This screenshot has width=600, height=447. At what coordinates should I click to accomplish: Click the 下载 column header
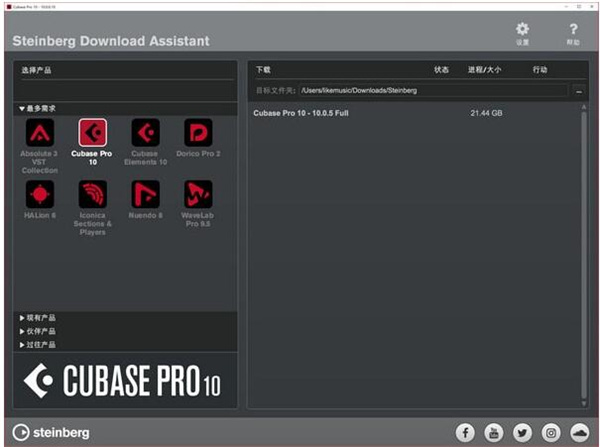[x=264, y=70]
